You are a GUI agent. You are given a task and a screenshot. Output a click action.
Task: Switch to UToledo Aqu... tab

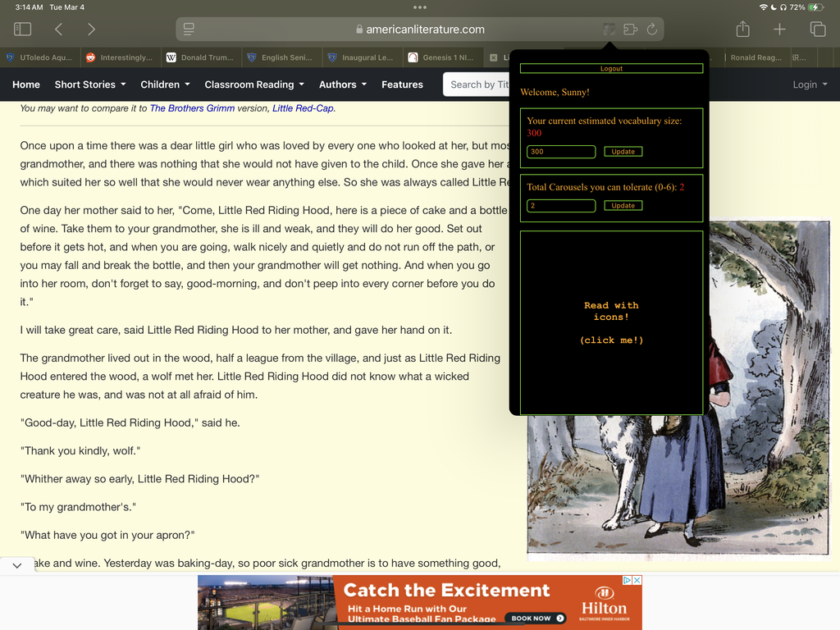40,57
